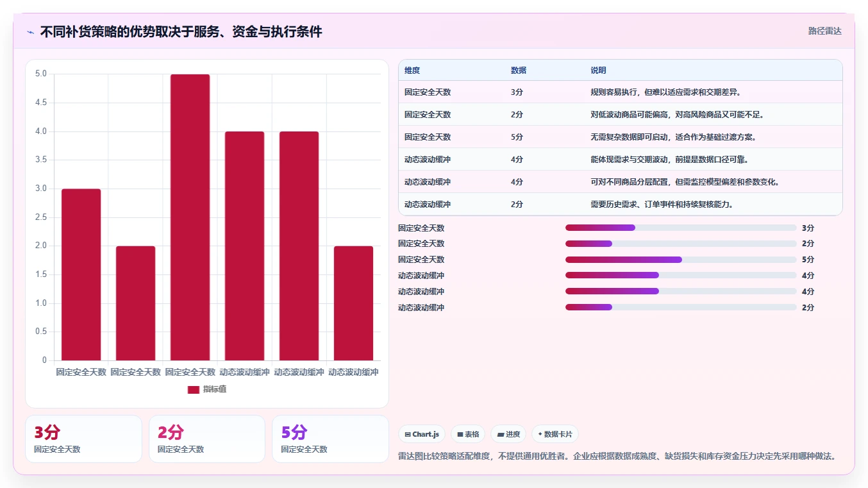The width and height of the screenshot is (868, 488).
Task: Click the row 可对不同商品分层配置，但需监控模型偏差和参数变化
Action: [x=620, y=181]
